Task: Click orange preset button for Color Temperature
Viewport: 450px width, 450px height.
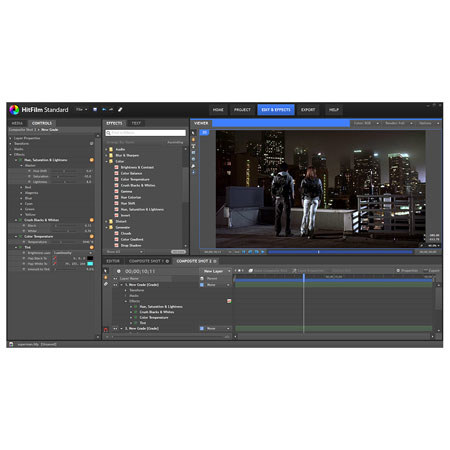Action: 92,236
